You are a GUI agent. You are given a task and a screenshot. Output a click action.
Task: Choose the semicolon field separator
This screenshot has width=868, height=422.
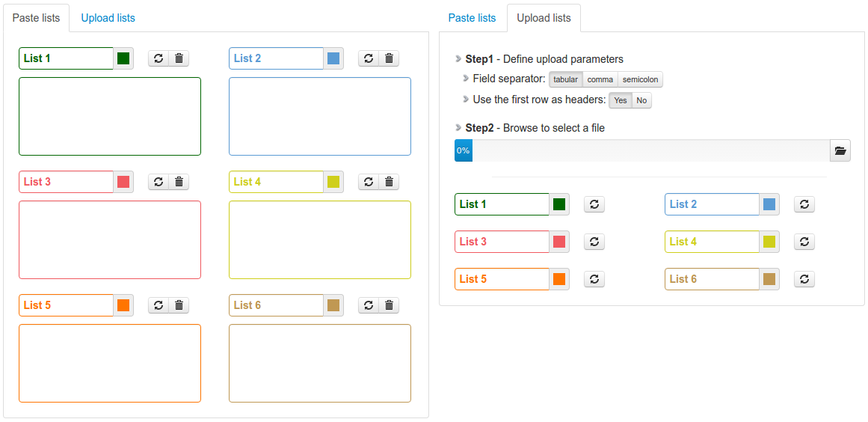tap(640, 79)
